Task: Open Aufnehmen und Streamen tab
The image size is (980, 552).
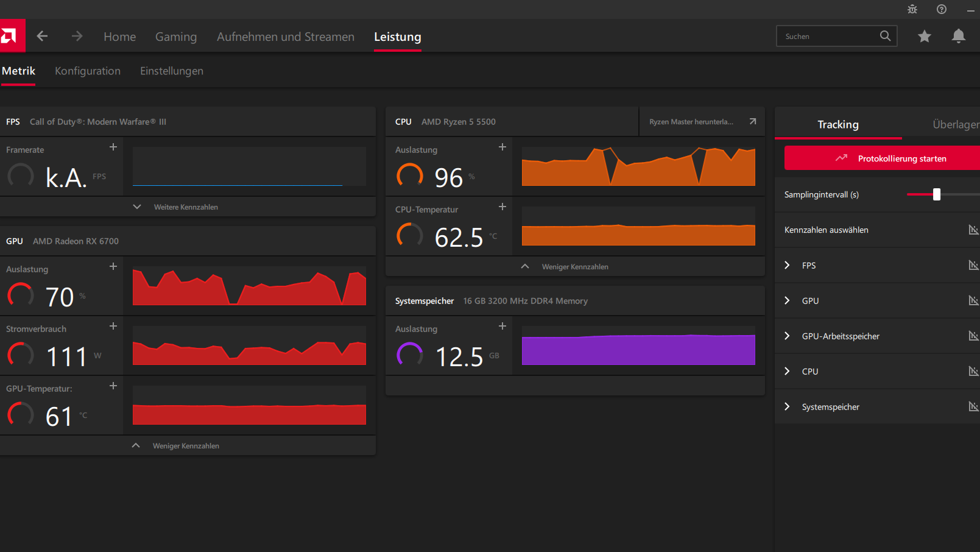Action: click(x=286, y=37)
